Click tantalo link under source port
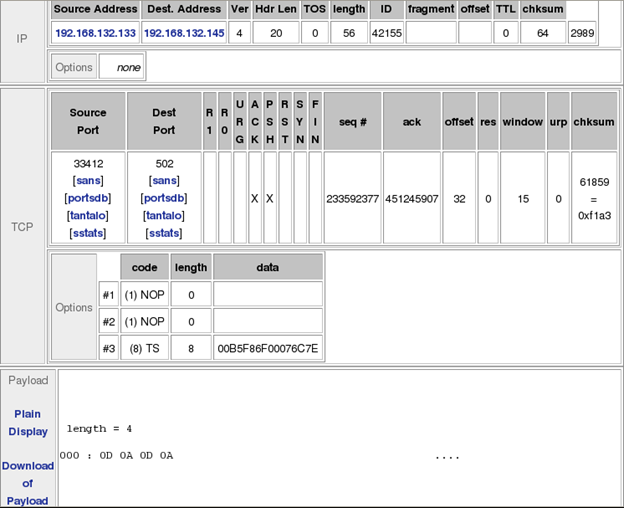 [88, 216]
